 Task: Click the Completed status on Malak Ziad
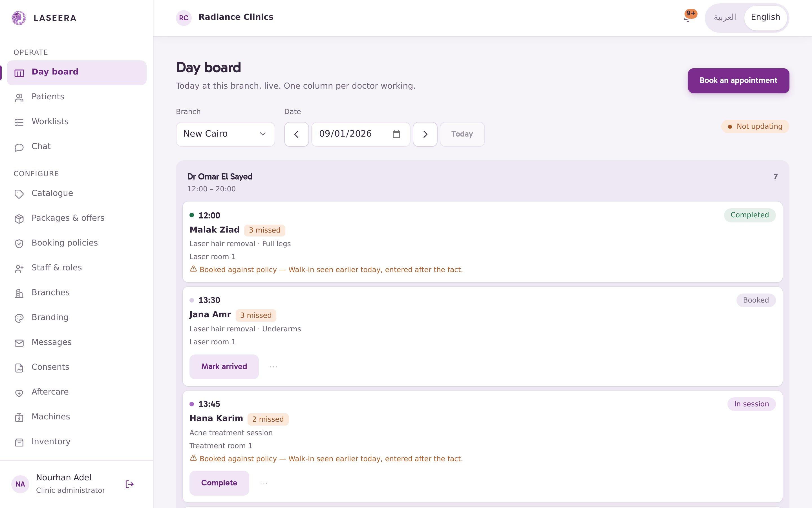[750, 215]
